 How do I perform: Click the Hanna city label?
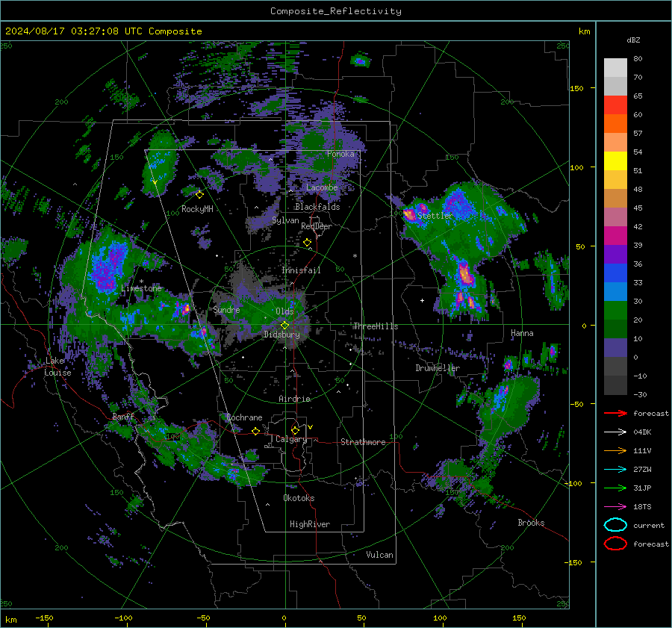tap(522, 333)
